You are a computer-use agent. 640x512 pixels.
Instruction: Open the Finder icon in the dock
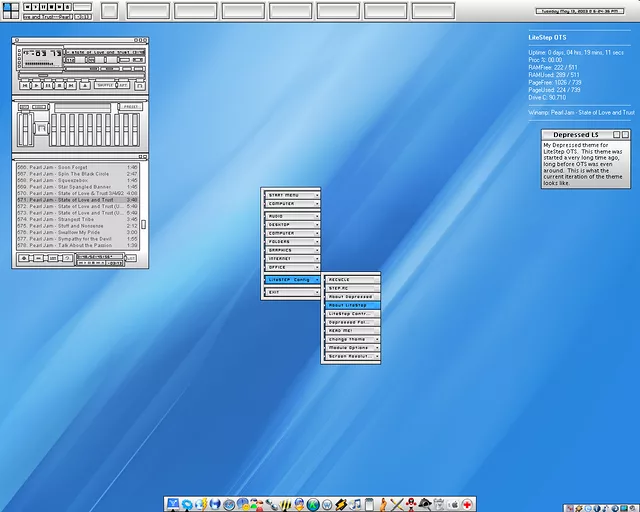click(173, 504)
